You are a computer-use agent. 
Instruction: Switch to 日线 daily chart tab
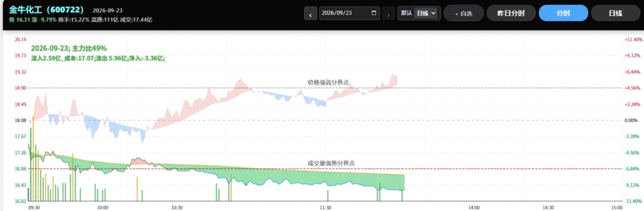pos(616,13)
